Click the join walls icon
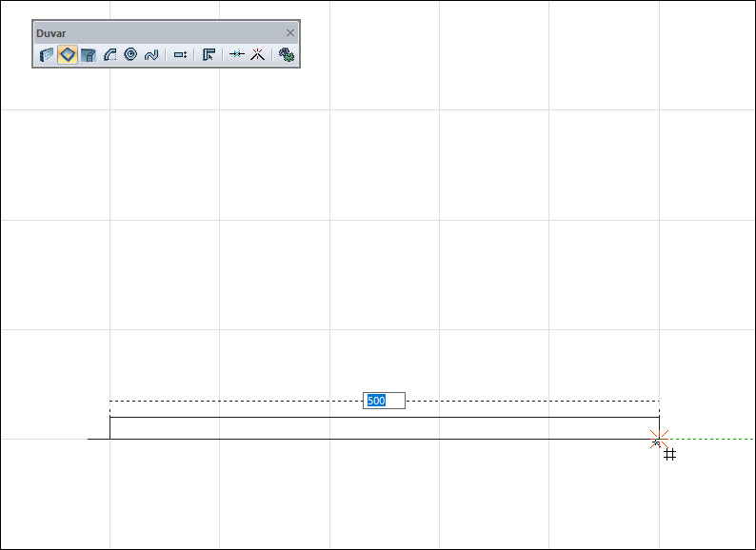 click(237, 54)
